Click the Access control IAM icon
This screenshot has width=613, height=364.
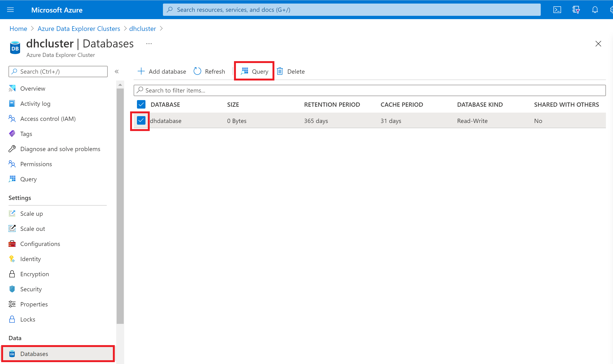point(12,118)
